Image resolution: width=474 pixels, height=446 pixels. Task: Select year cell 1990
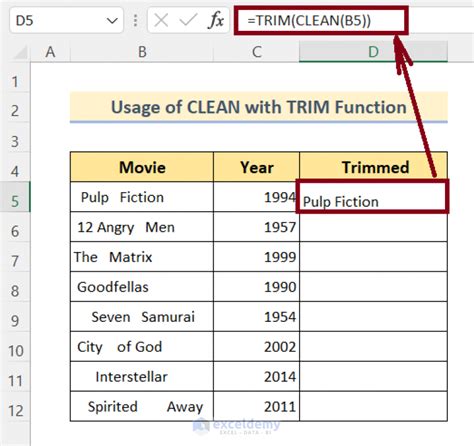tap(256, 287)
